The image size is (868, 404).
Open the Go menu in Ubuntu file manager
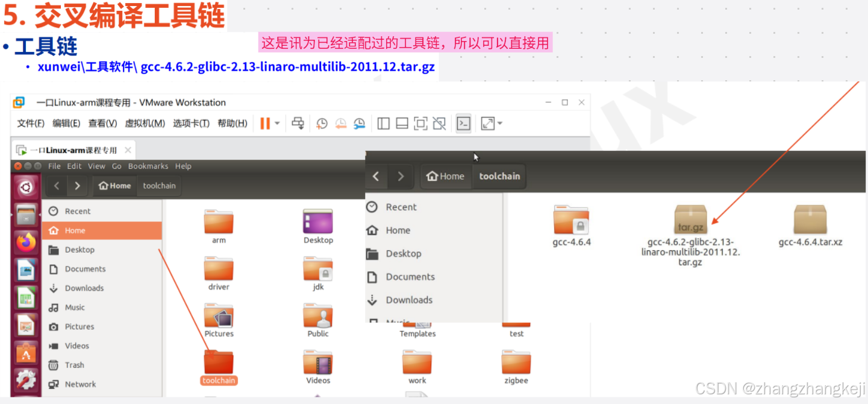click(116, 166)
